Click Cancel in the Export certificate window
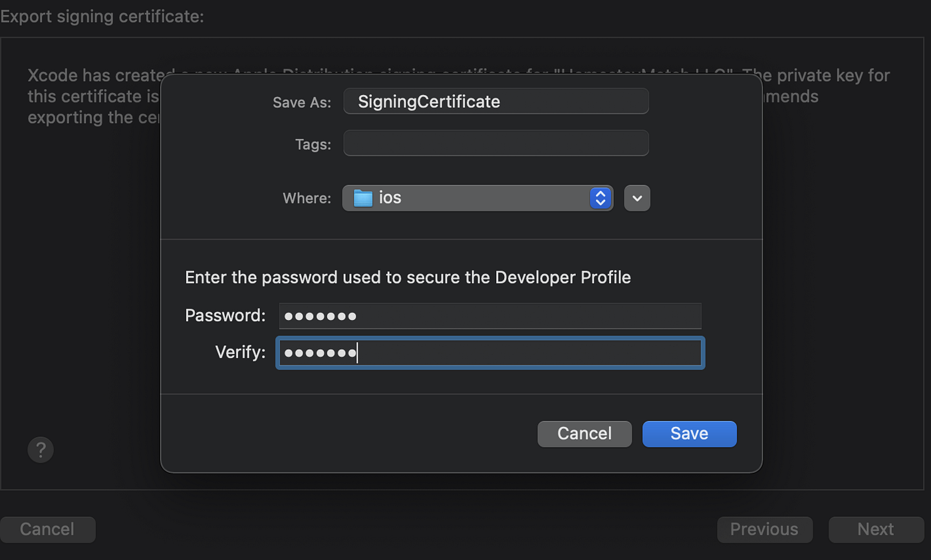931x560 pixels. [x=47, y=529]
